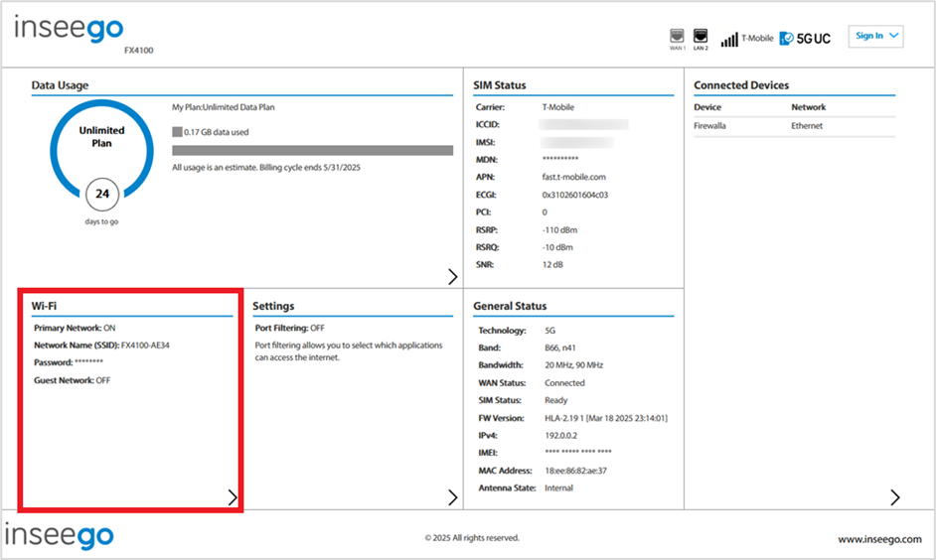Click the T-Mobile carrier label in header
Image resolution: width=936 pixels, height=560 pixels.
757,38
